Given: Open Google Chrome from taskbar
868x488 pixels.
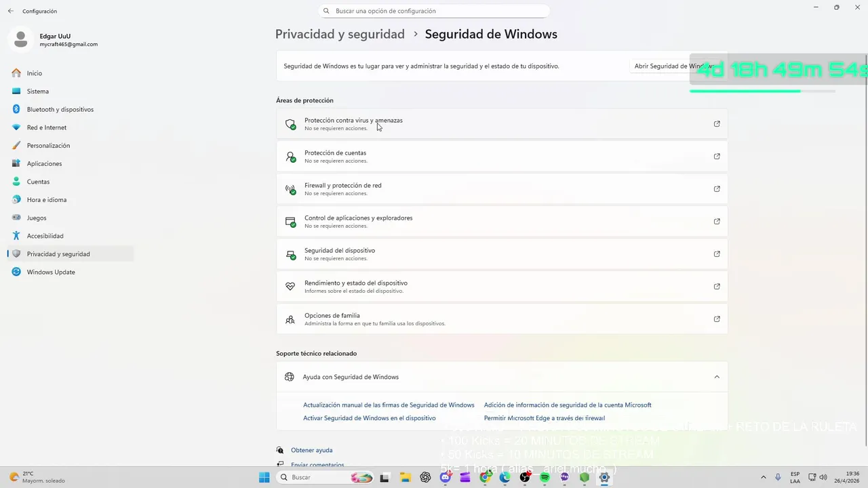Looking at the screenshot, I should click(x=485, y=477).
